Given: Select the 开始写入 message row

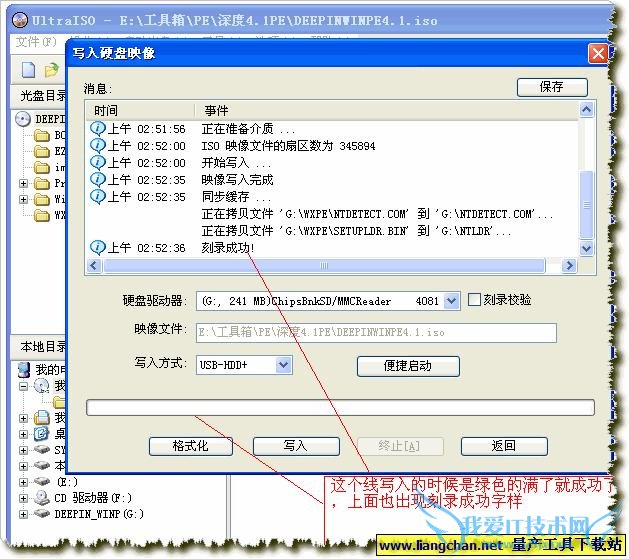Looking at the screenshot, I should (x=332, y=163).
